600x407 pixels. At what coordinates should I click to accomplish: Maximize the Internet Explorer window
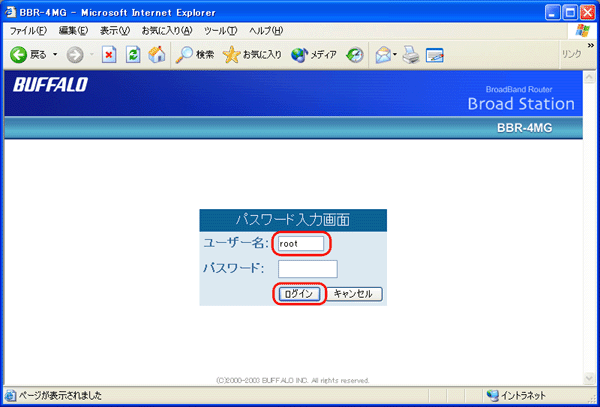[x=571, y=13]
